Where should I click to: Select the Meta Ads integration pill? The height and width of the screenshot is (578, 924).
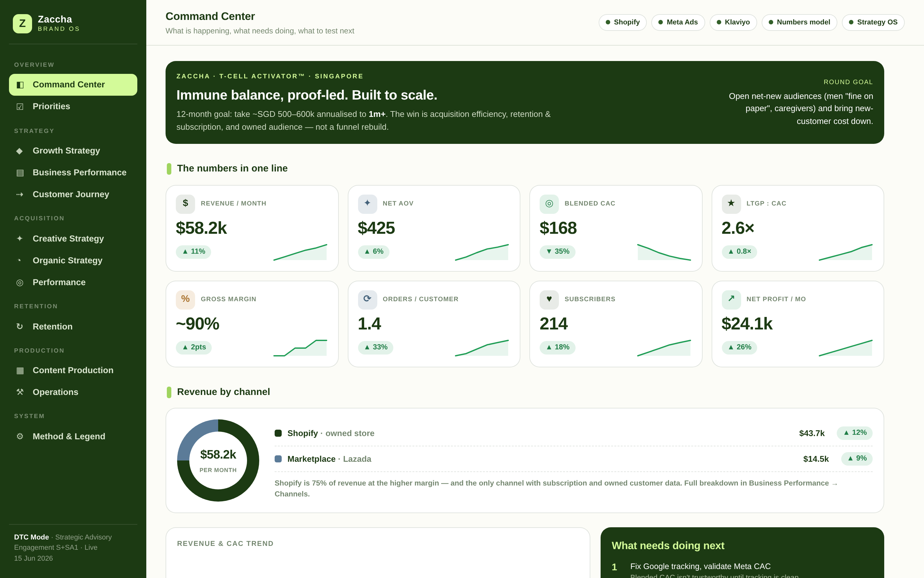[678, 22]
